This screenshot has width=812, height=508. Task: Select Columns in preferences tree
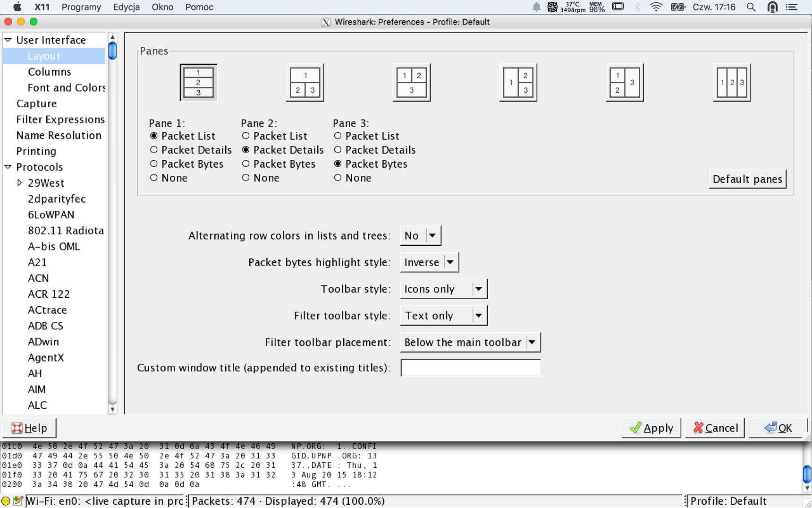coord(50,72)
